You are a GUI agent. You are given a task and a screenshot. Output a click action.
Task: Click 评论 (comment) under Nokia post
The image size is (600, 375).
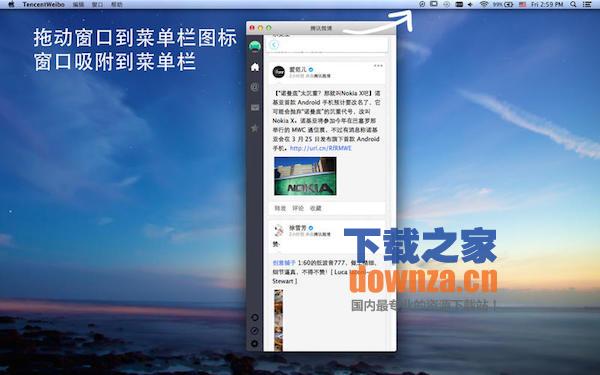point(298,208)
